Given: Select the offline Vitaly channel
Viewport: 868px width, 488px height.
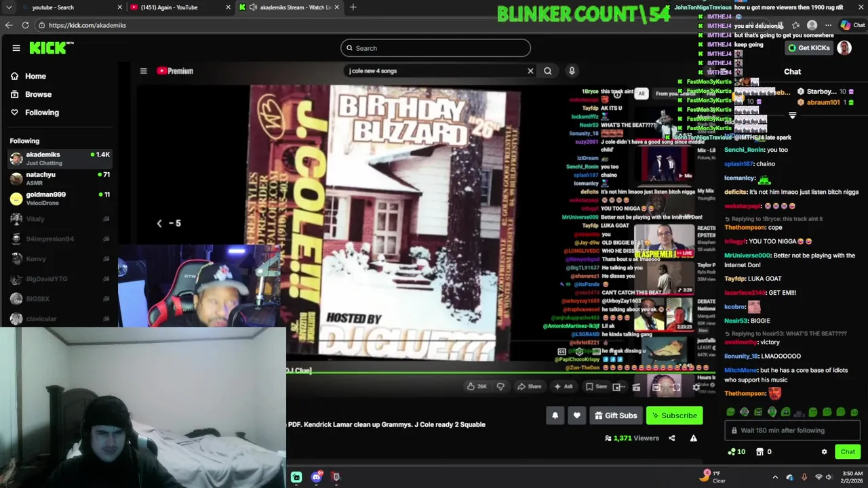Looking at the screenshot, I should tap(60, 219).
